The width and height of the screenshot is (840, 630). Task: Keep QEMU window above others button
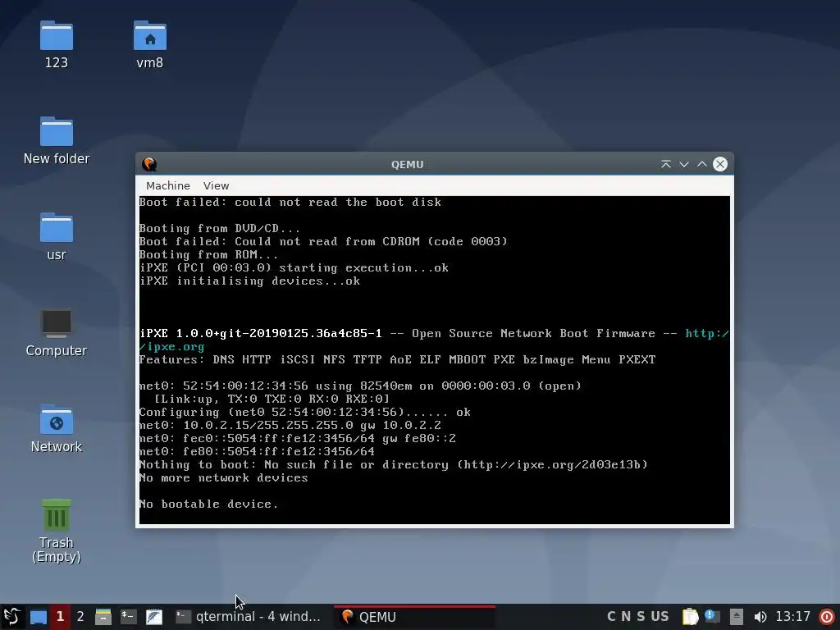coord(666,164)
